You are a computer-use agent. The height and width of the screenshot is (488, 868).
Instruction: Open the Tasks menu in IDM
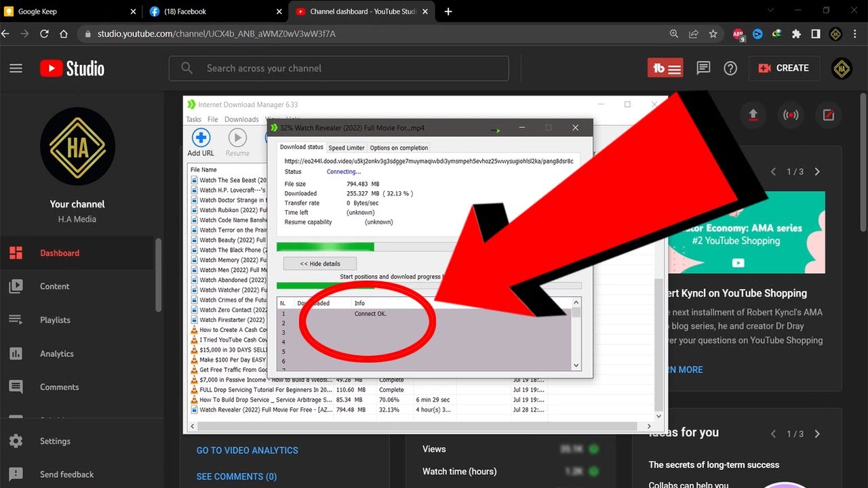pos(193,119)
